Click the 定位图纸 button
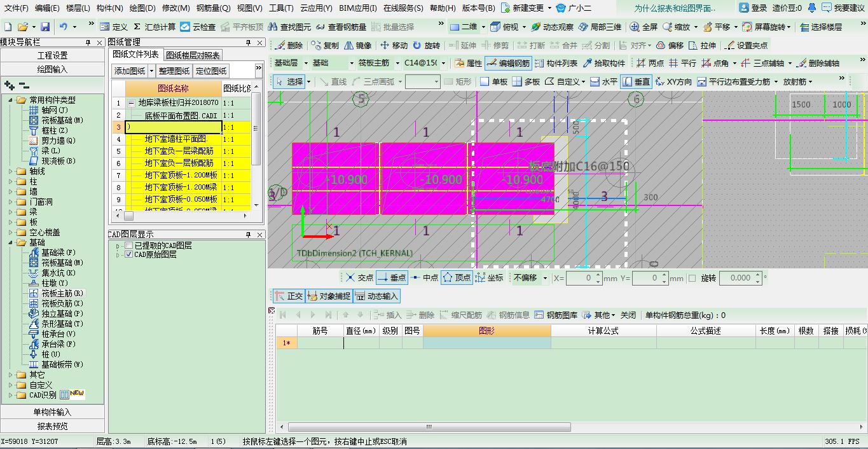Image resolution: width=868 pixels, height=449 pixels. (210, 71)
